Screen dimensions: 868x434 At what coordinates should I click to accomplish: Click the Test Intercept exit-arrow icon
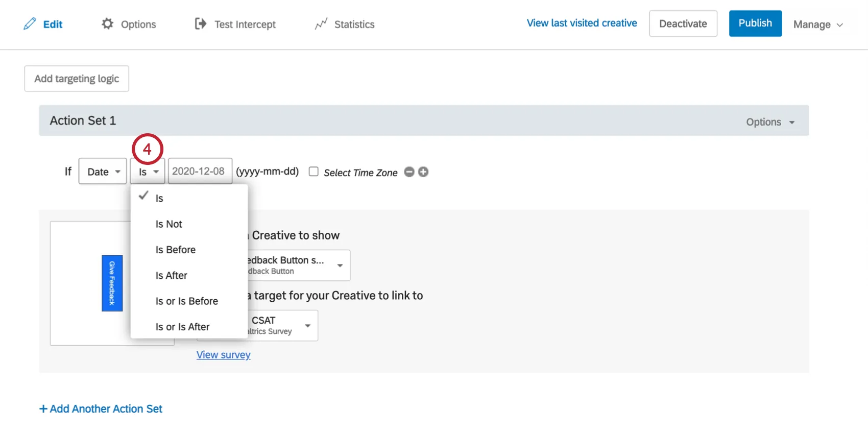point(200,24)
